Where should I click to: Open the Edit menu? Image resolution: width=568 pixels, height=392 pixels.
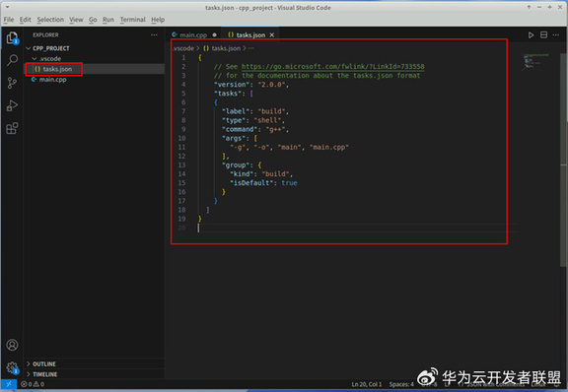point(25,20)
